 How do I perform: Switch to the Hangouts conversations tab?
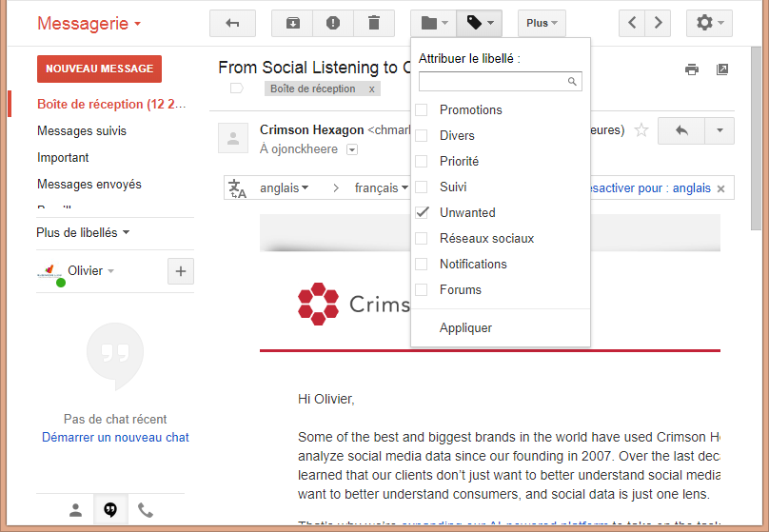click(x=110, y=510)
